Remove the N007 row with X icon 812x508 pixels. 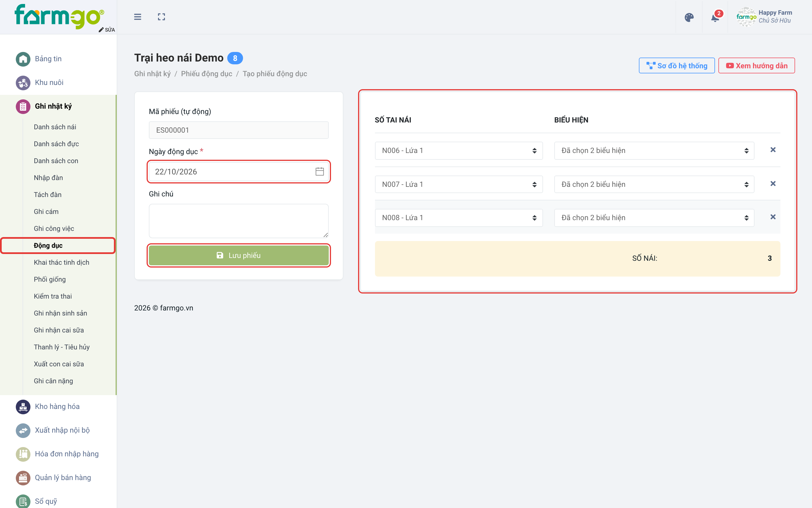tap(773, 184)
